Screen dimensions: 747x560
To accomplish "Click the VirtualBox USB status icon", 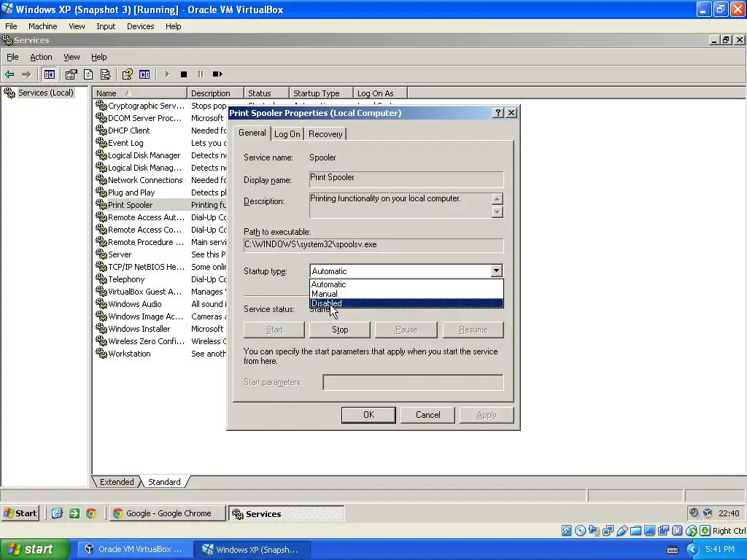I will [622, 531].
